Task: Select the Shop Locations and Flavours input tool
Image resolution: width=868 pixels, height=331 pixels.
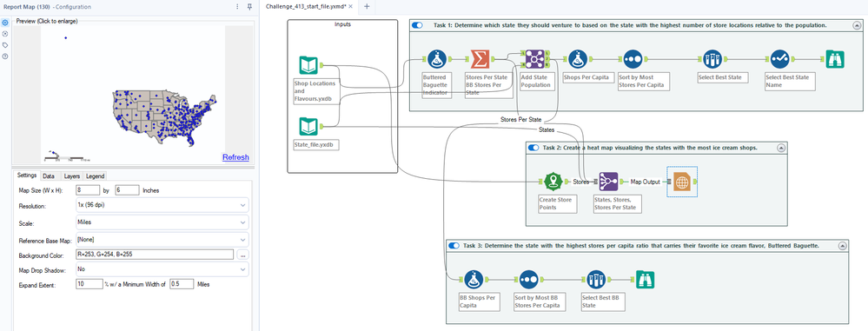Action: [308, 65]
